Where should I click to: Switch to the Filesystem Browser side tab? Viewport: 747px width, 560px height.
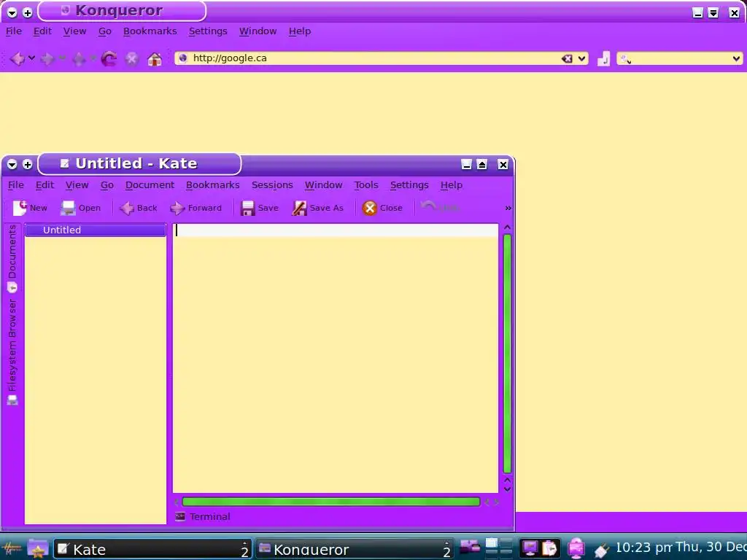pos(12,352)
